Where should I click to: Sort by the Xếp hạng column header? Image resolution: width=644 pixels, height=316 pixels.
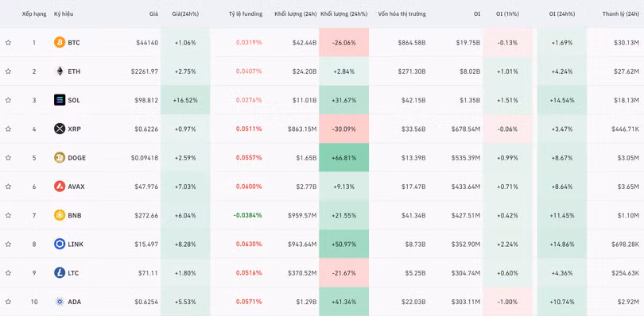34,14
